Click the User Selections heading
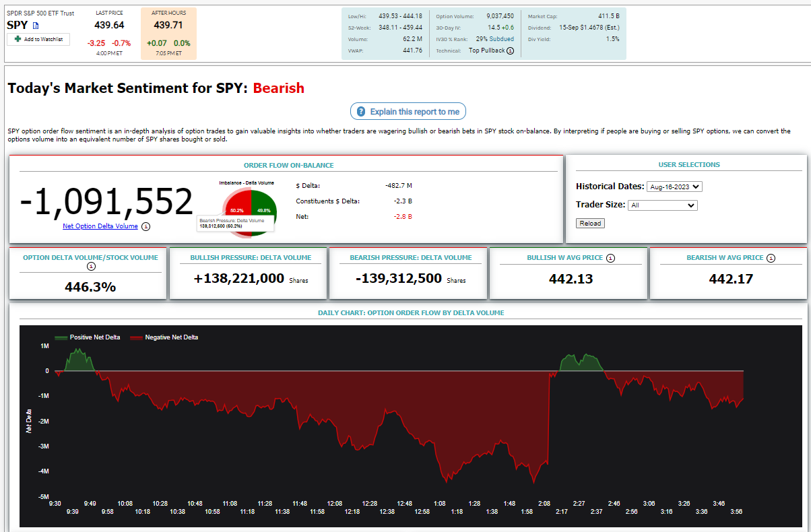The width and height of the screenshot is (811, 532). pyautogui.click(x=689, y=164)
